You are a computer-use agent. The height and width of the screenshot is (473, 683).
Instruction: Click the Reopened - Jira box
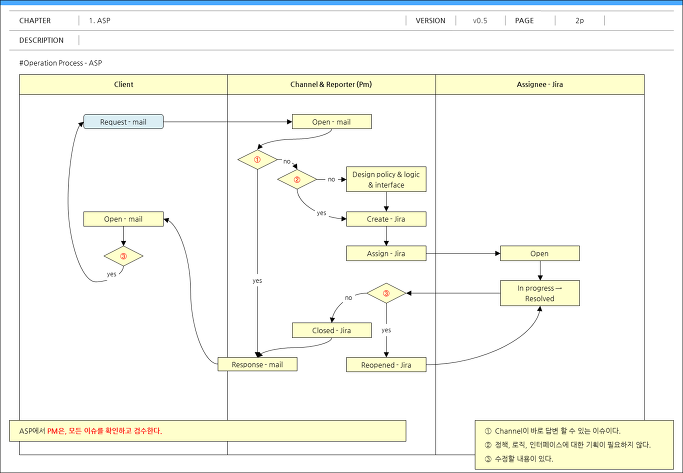[x=386, y=365]
